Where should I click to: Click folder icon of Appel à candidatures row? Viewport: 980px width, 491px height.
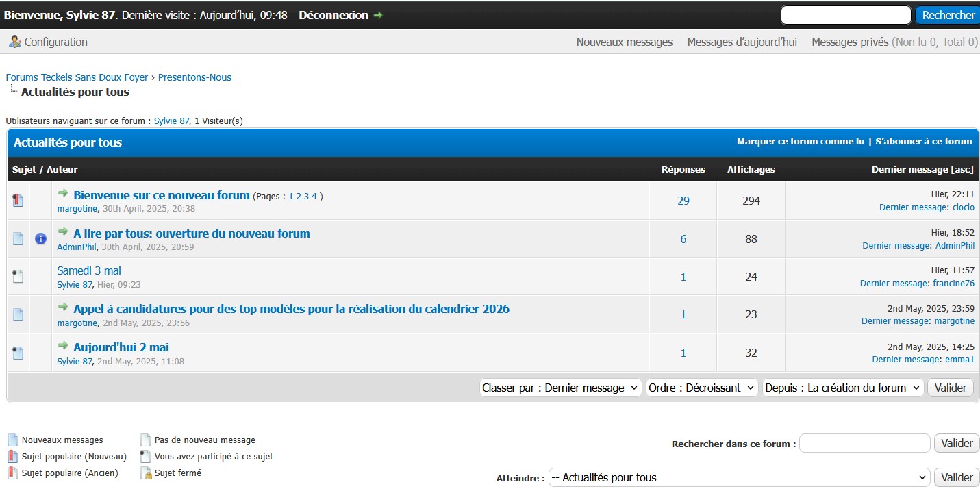pyautogui.click(x=18, y=315)
